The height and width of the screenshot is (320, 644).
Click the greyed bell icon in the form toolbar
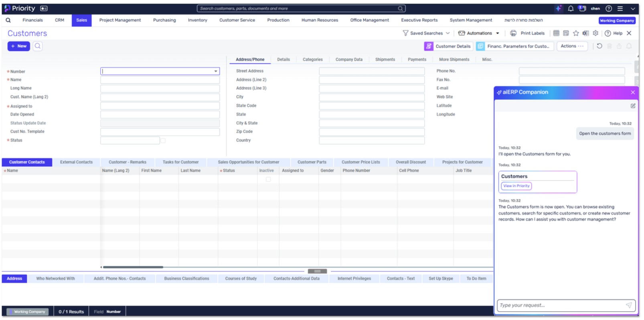[x=629, y=46]
